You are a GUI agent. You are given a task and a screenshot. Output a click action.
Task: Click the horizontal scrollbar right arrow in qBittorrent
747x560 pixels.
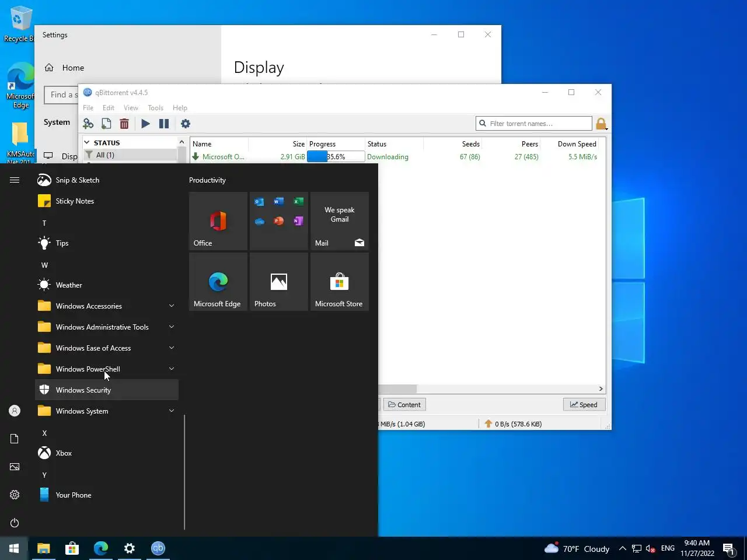[601, 389]
